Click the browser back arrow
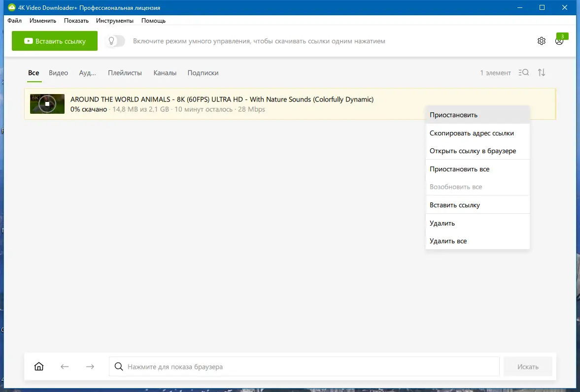 point(65,366)
